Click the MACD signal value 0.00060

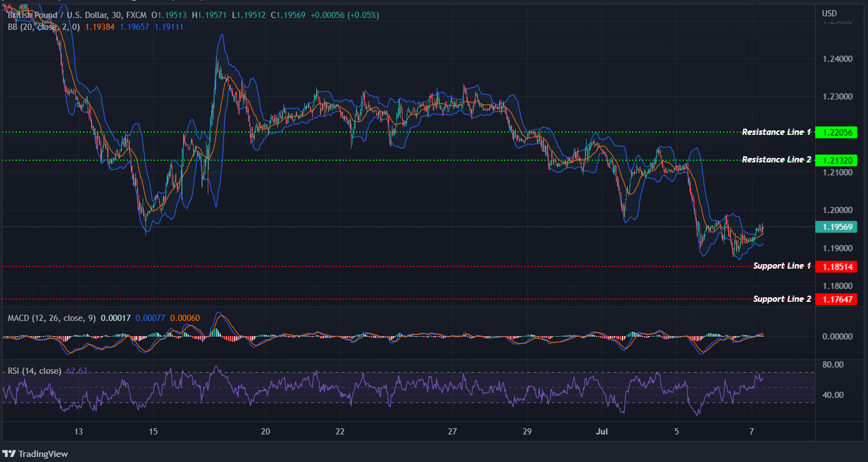[x=185, y=318]
